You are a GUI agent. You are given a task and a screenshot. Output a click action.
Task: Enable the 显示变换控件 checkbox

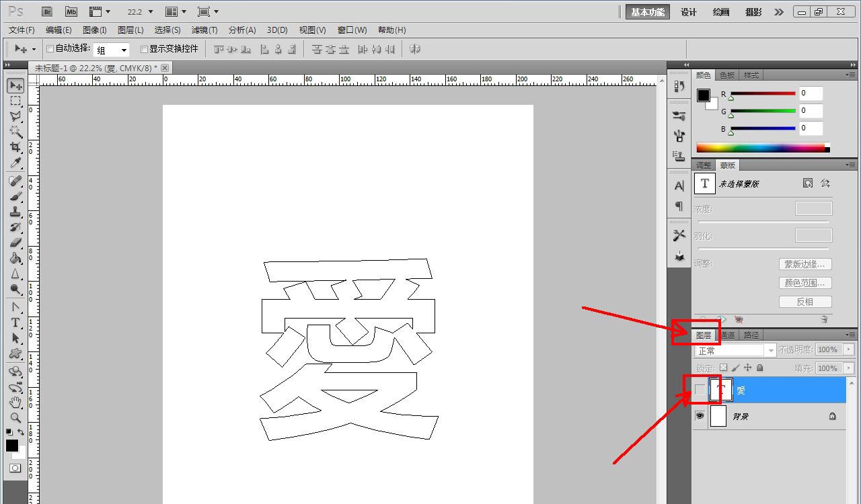(x=144, y=49)
